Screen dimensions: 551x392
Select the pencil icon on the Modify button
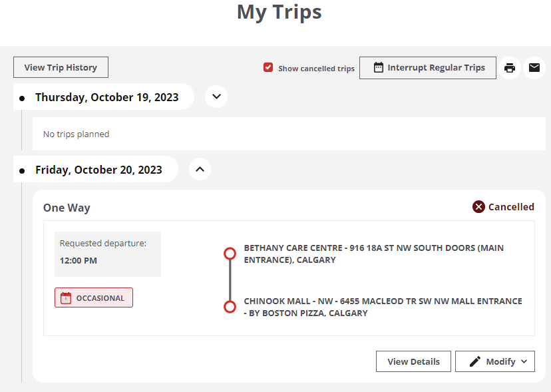[475, 361]
